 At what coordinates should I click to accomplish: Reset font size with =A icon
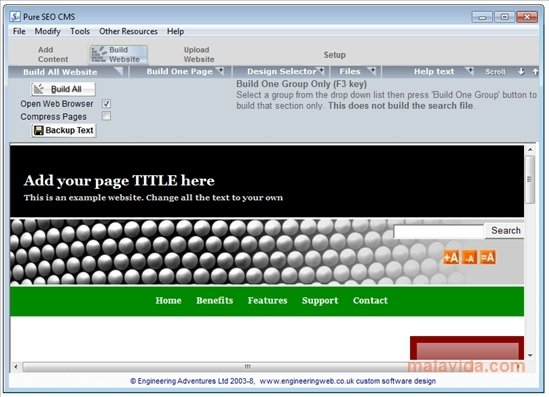(487, 257)
